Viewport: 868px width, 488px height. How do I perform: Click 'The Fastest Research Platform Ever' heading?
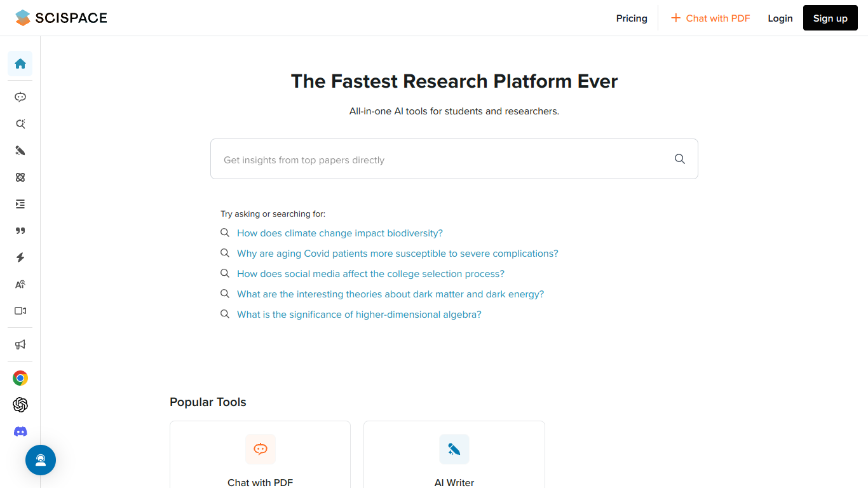(454, 81)
